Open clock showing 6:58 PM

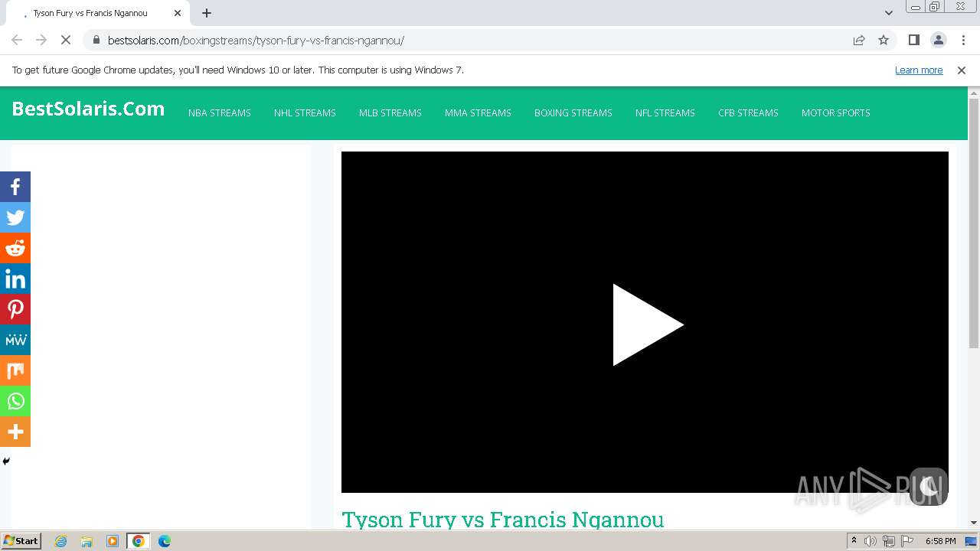[940, 541]
